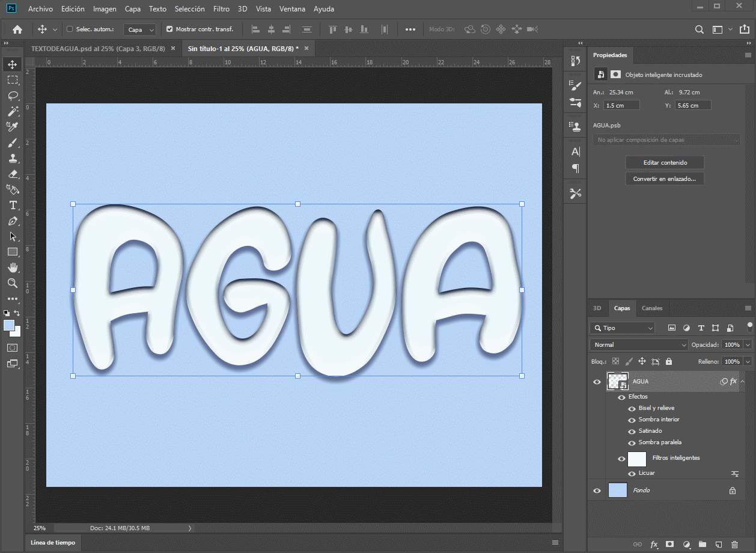This screenshot has height=553, width=756.
Task: Lock all attributes padlock icon
Action: point(669,361)
